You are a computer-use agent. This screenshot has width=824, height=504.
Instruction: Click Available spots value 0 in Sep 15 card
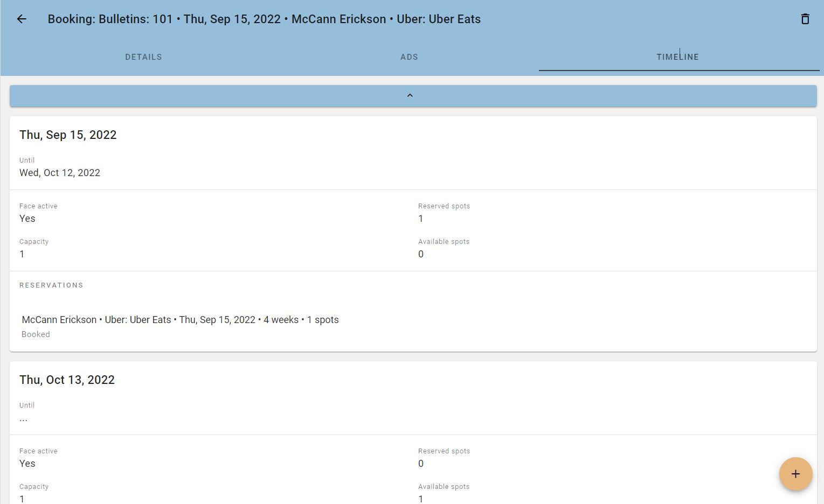(421, 254)
